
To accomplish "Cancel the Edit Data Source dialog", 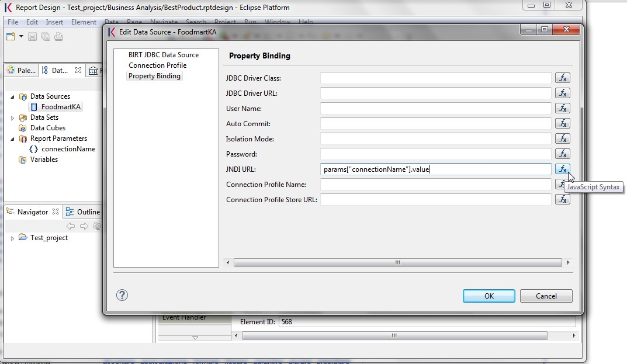I will click(546, 296).
